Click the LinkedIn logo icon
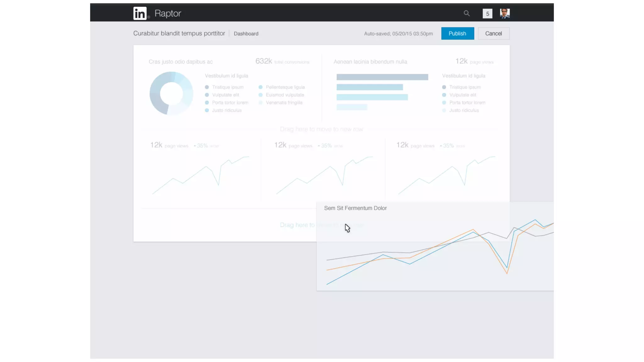This screenshot has width=644, height=362. click(x=140, y=14)
